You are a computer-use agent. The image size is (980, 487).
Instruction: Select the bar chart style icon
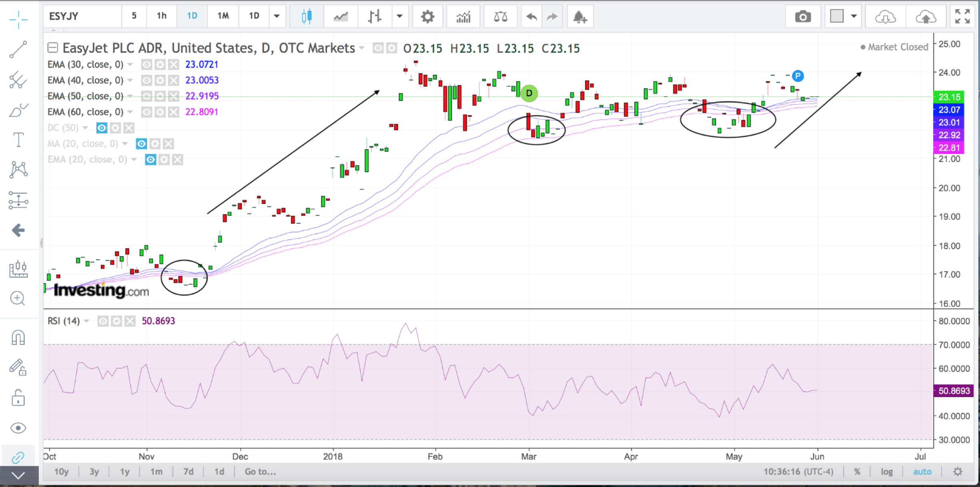tap(375, 16)
